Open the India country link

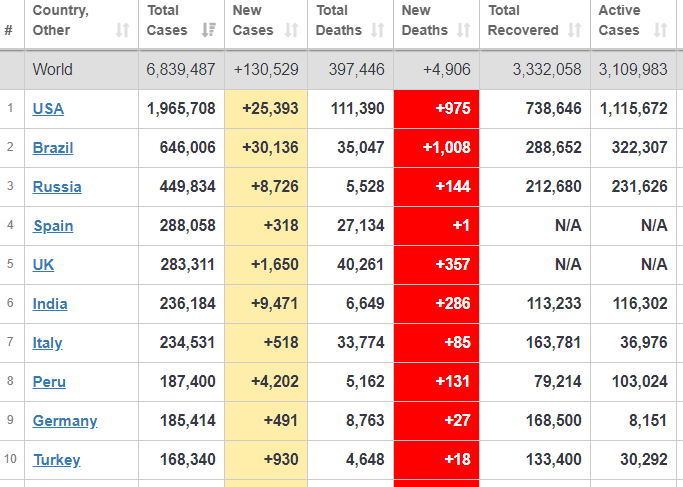point(50,304)
